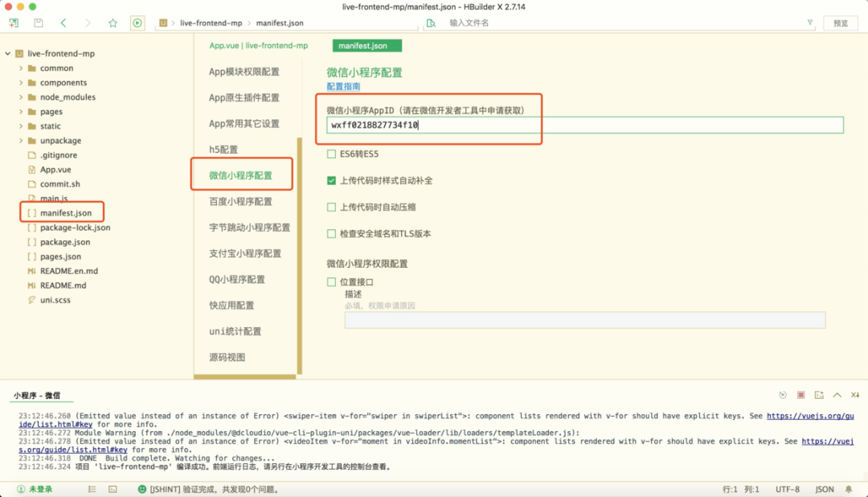This screenshot has height=497, width=868.
Task: Click the settings menu vertical scrollbar
Action: pos(300,256)
